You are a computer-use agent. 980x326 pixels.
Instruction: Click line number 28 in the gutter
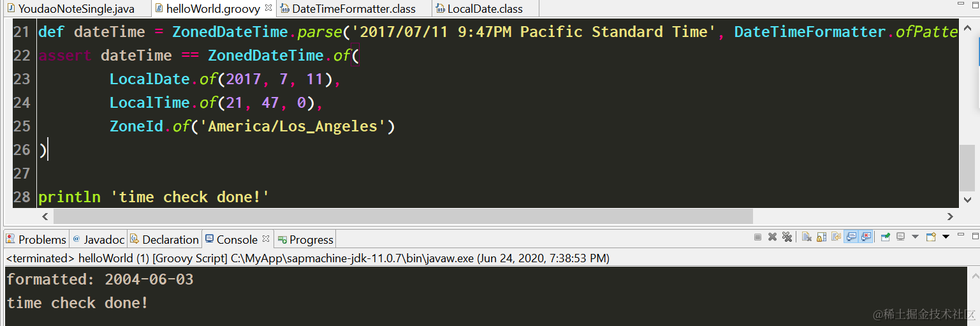pyautogui.click(x=22, y=196)
